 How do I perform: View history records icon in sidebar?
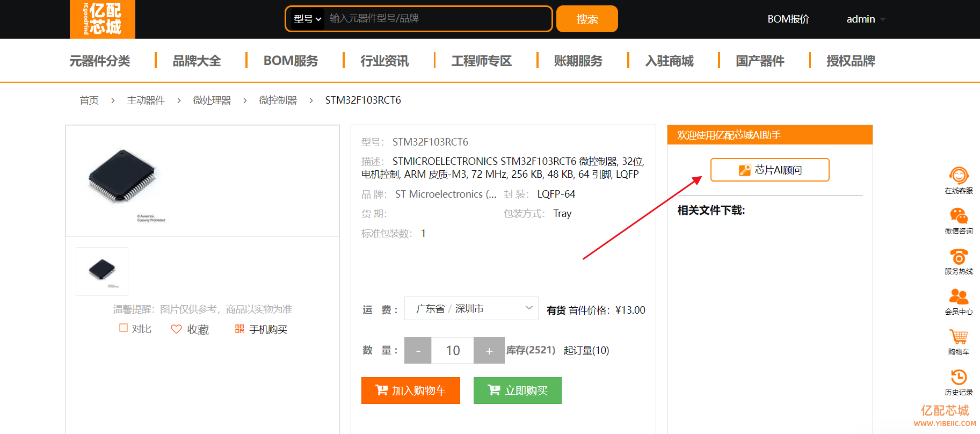click(x=959, y=377)
